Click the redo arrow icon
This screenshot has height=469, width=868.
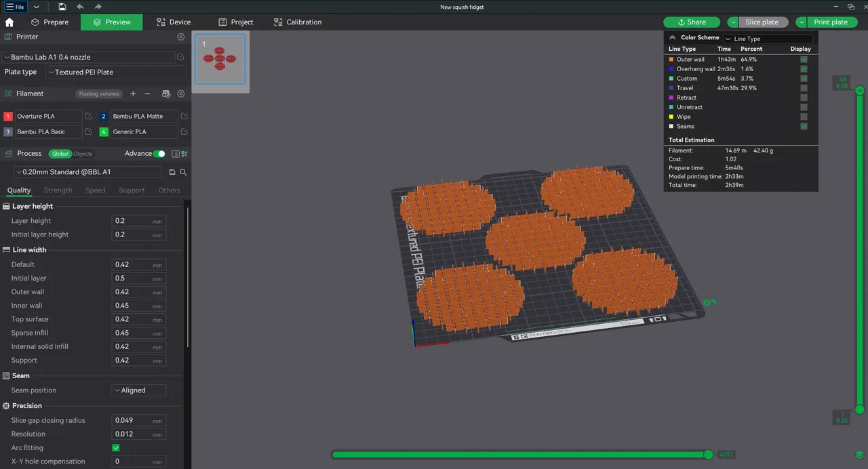click(x=97, y=7)
